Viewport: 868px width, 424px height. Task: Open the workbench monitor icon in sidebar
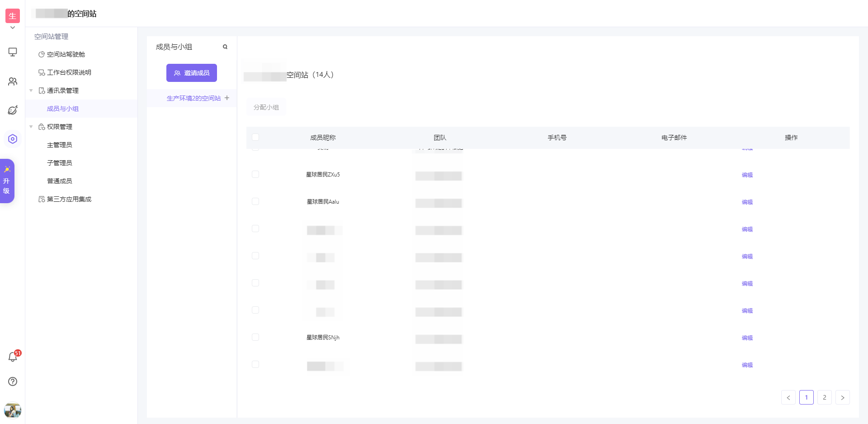[13, 52]
